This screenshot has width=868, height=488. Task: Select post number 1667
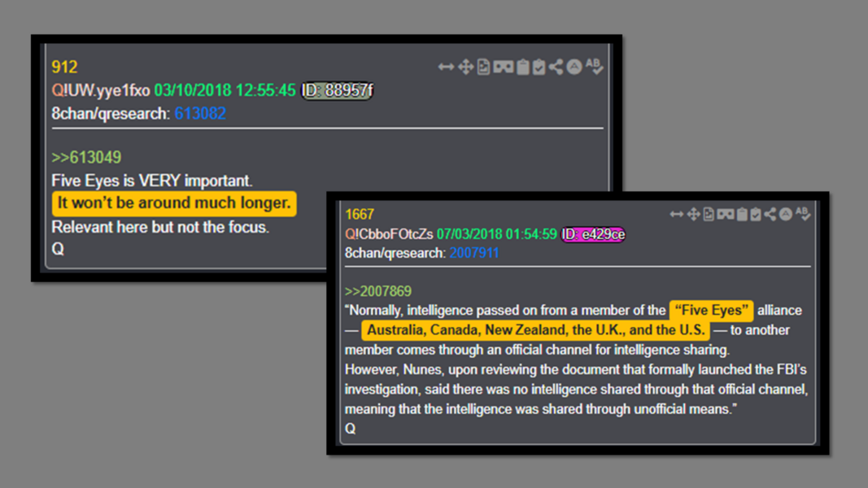[360, 214]
